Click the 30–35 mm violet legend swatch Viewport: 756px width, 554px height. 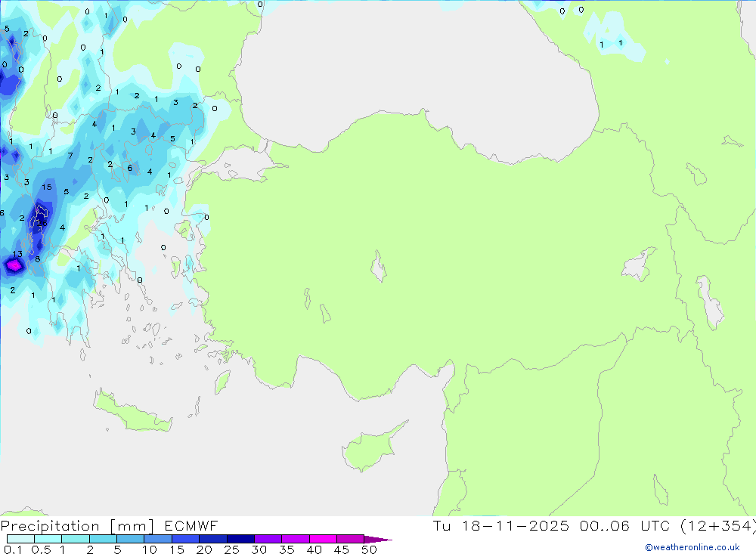[268, 539]
